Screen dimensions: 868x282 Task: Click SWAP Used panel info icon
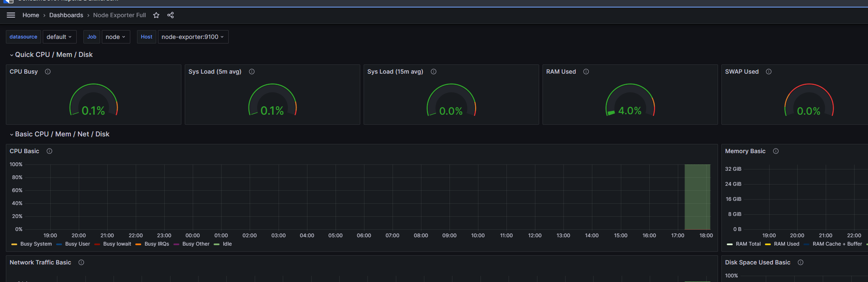pos(769,72)
